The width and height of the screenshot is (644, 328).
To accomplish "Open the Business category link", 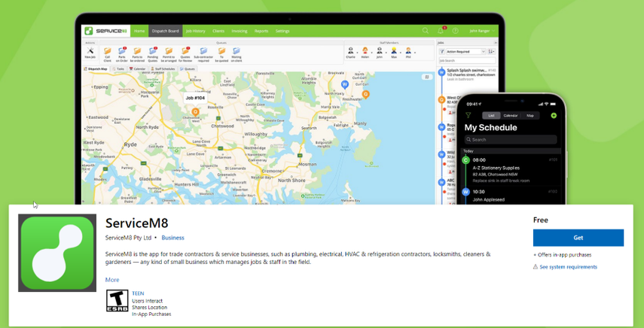I will click(x=173, y=238).
